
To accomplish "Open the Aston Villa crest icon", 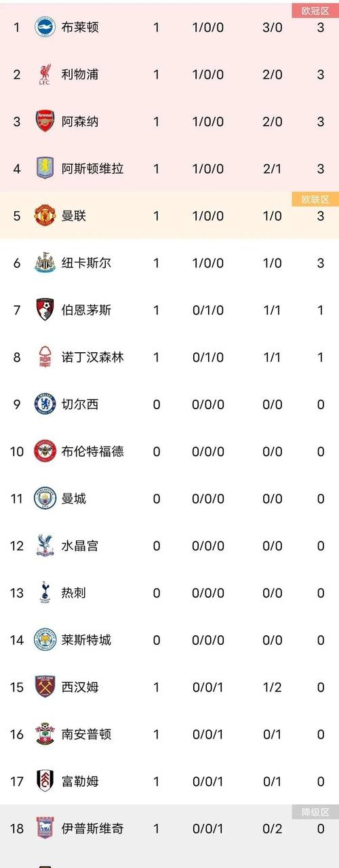I will click(x=45, y=168).
